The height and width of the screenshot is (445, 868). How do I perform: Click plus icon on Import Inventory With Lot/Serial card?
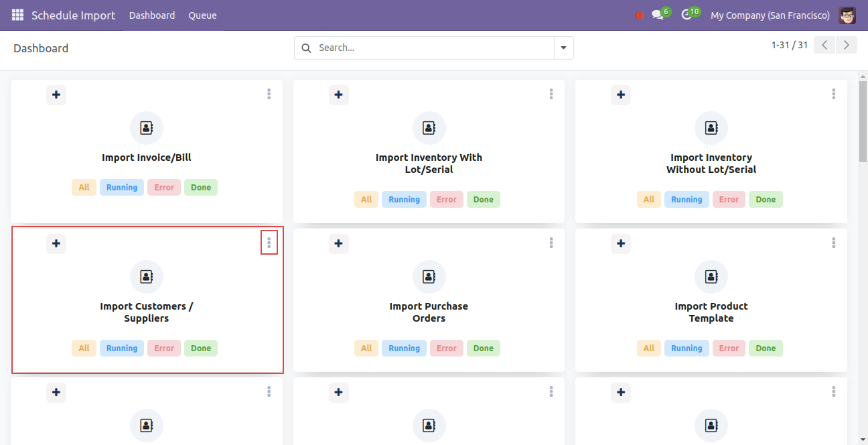pos(339,94)
